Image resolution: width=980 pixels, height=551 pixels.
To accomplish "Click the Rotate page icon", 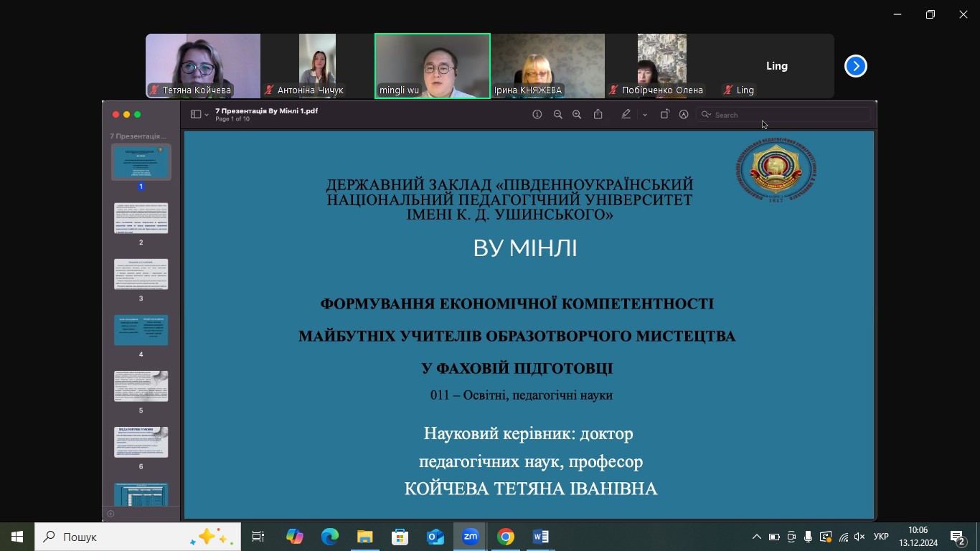I will coord(664,115).
